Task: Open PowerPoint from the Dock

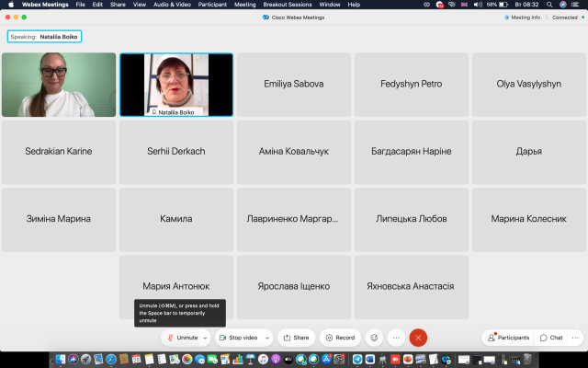Action: click(x=408, y=360)
